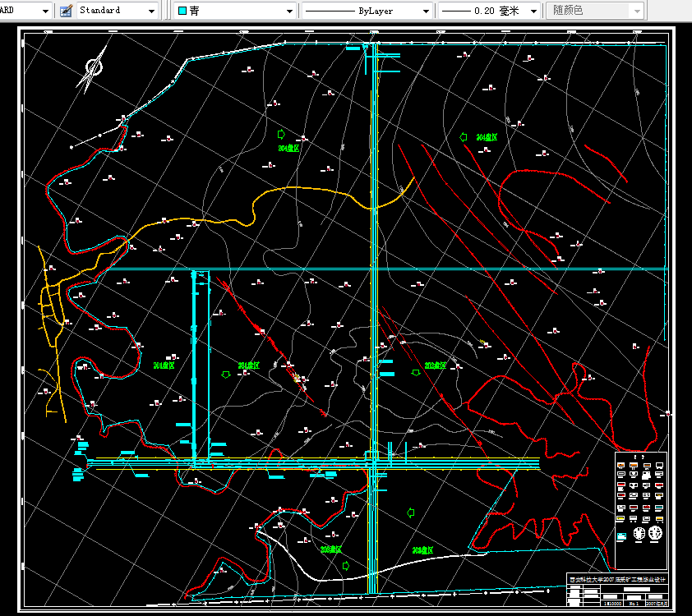Select the solid cyan legend symbol beside shaft circles
Viewport: 692px width, 616px height.
pos(621,536)
